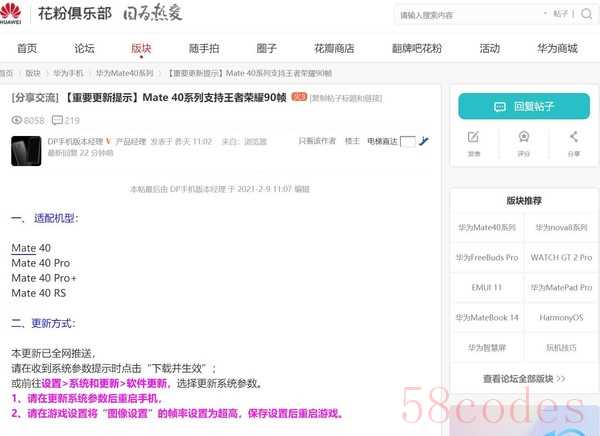
Task: Click the DP手机版本经理 author name
Action: [75, 141]
